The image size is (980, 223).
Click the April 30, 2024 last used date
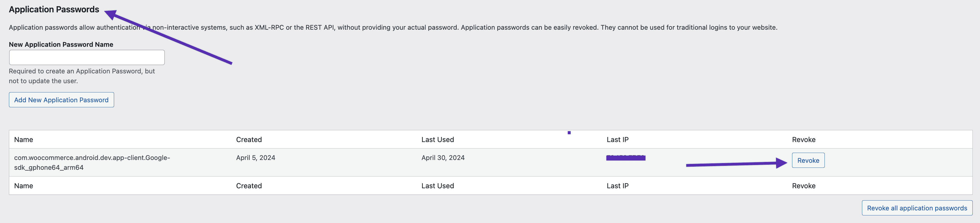tap(443, 157)
